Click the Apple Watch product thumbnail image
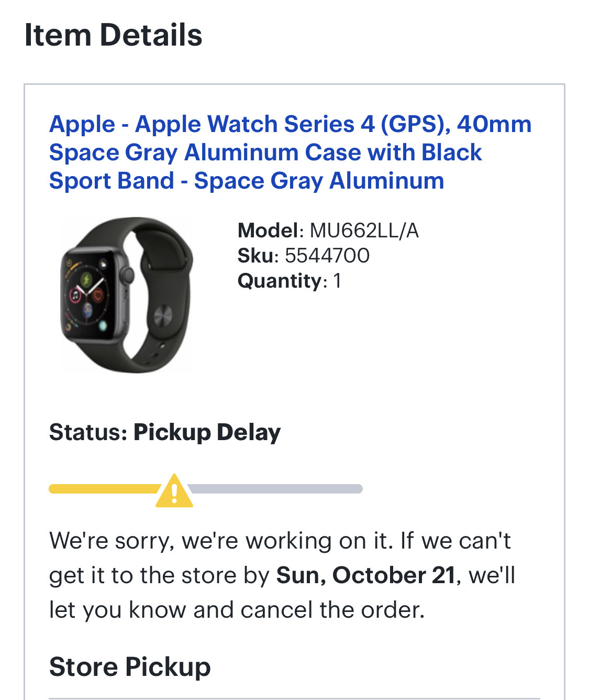589x700 pixels. pyautogui.click(x=126, y=295)
